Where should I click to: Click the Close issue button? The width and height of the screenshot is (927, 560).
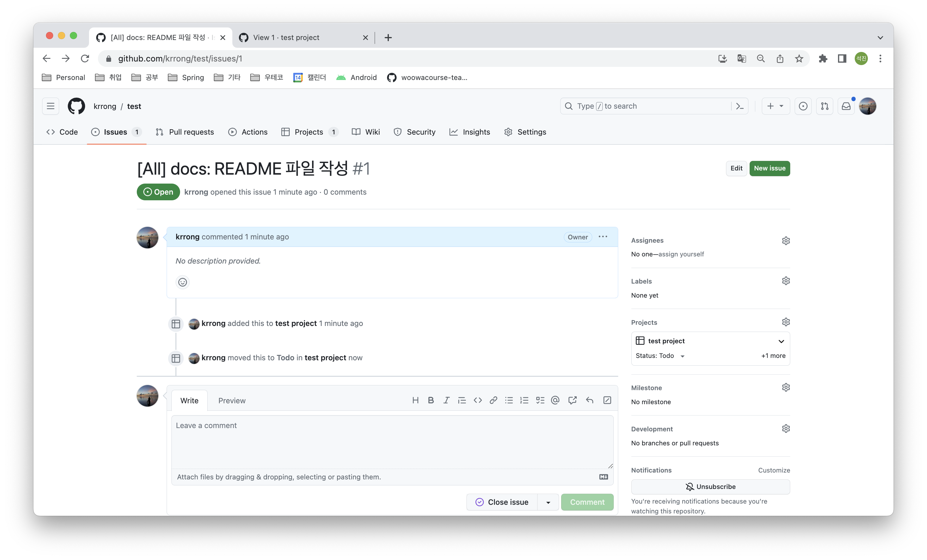click(502, 502)
